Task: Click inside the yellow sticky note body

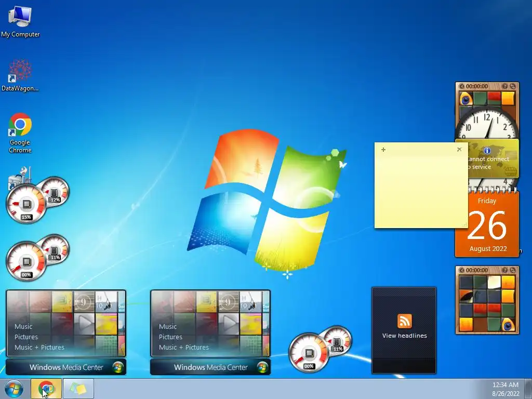Action: tap(421, 190)
